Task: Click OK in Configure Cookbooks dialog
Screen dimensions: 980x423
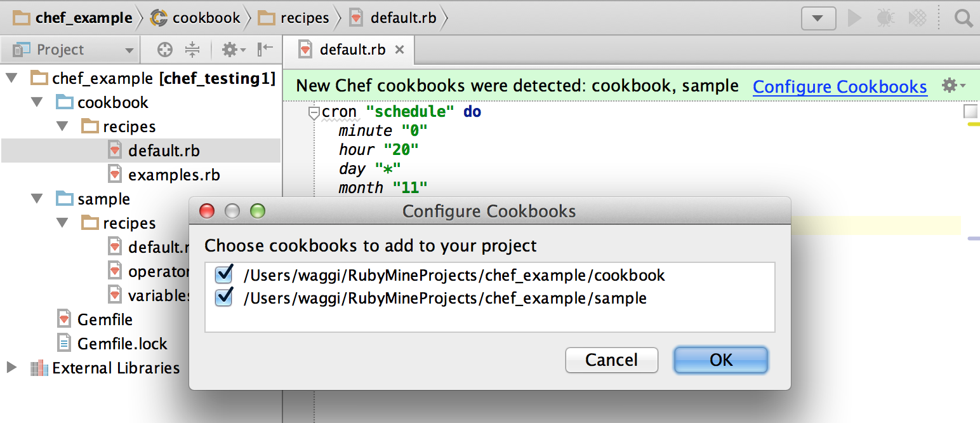Action: 721,360
